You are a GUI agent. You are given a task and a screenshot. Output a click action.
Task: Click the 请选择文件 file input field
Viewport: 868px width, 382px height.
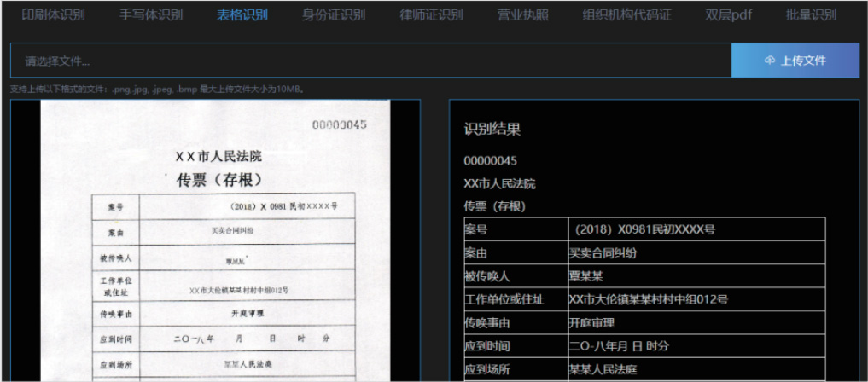click(x=370, y=61)
